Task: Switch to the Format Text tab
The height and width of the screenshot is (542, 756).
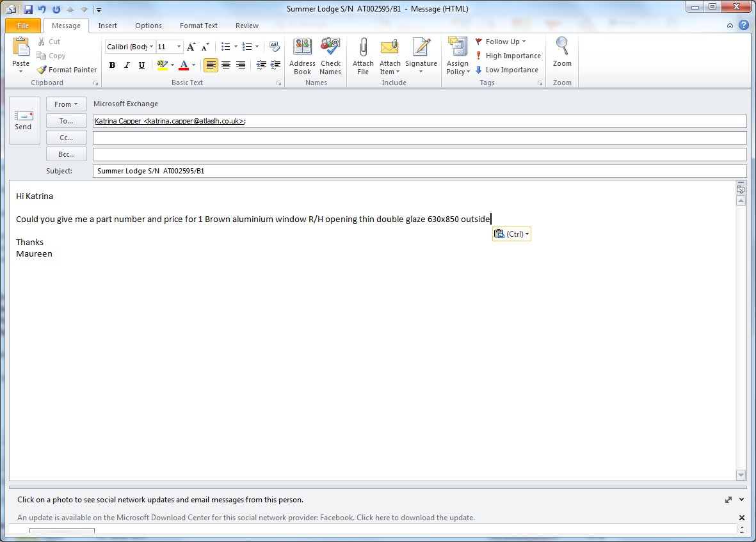Action: (x=198, y=26)
